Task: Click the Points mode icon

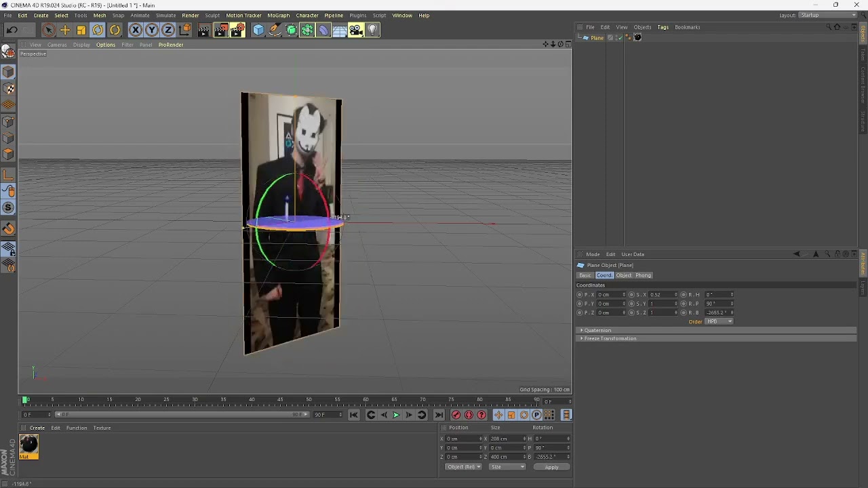Action: click(x=8, y=122)
